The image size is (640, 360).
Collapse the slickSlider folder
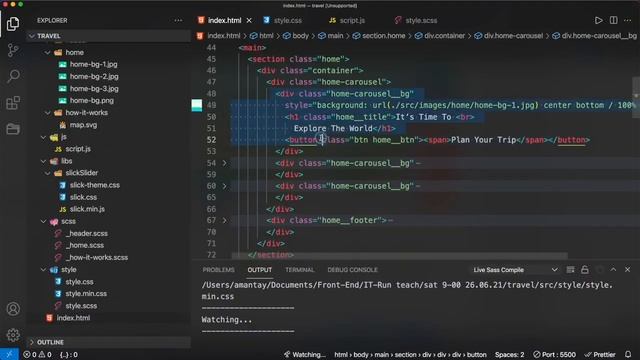(x=47, y=173)
